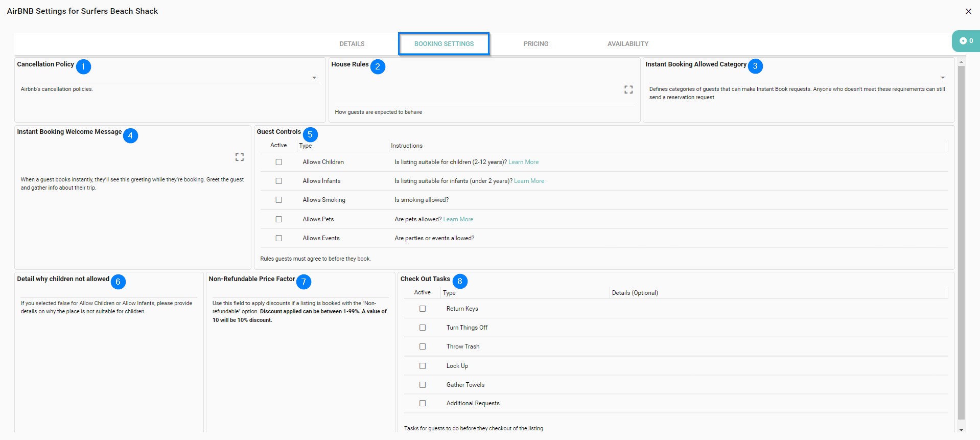Viewport: 980px width, 440px height.
Task: Open Learn More link for Allows Infants
Action: tap(529, 181)
